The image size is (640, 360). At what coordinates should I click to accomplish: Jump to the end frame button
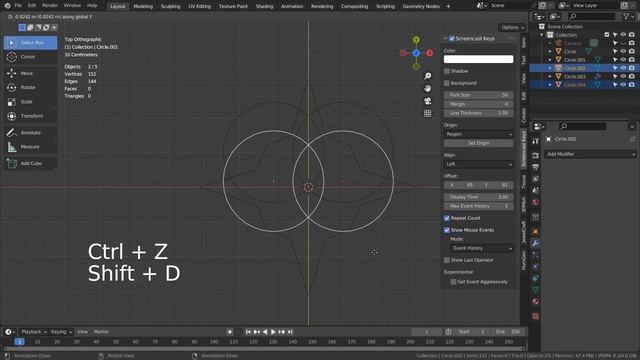click(x=290, y=332)
